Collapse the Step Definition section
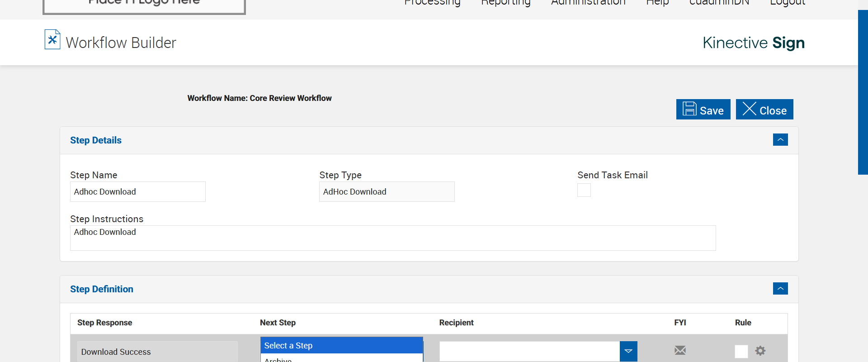This screenshot has height=362, width=868. [780, 289]
